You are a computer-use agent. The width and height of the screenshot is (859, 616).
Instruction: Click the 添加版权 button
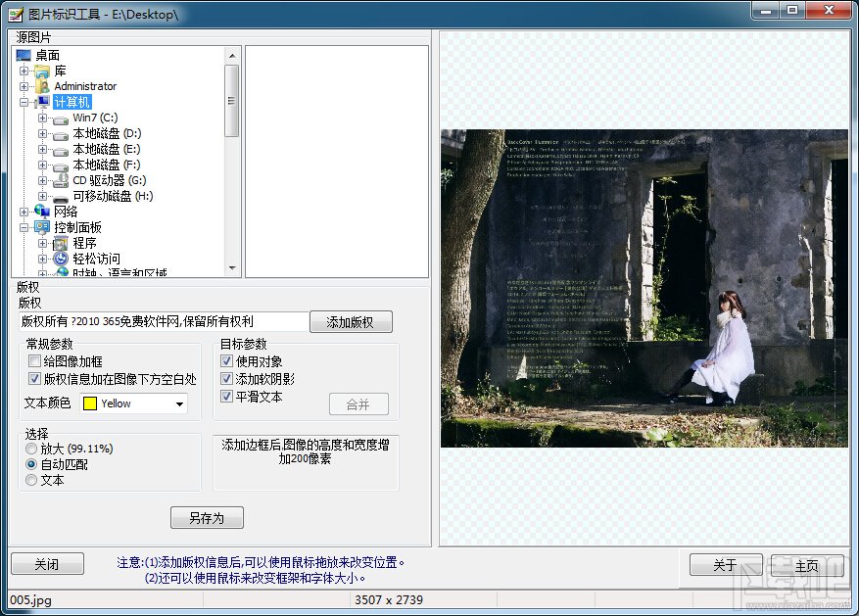point(351,322)
